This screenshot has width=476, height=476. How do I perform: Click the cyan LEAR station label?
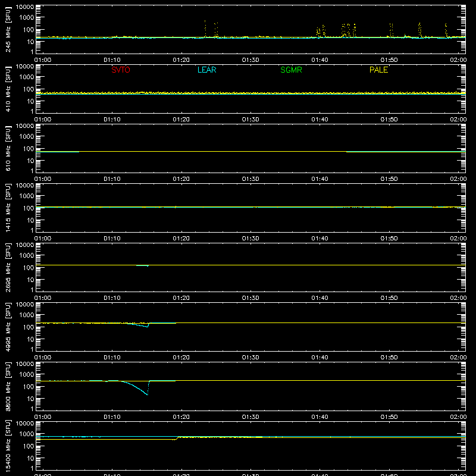pyautogui.click(x=206, y=70)
